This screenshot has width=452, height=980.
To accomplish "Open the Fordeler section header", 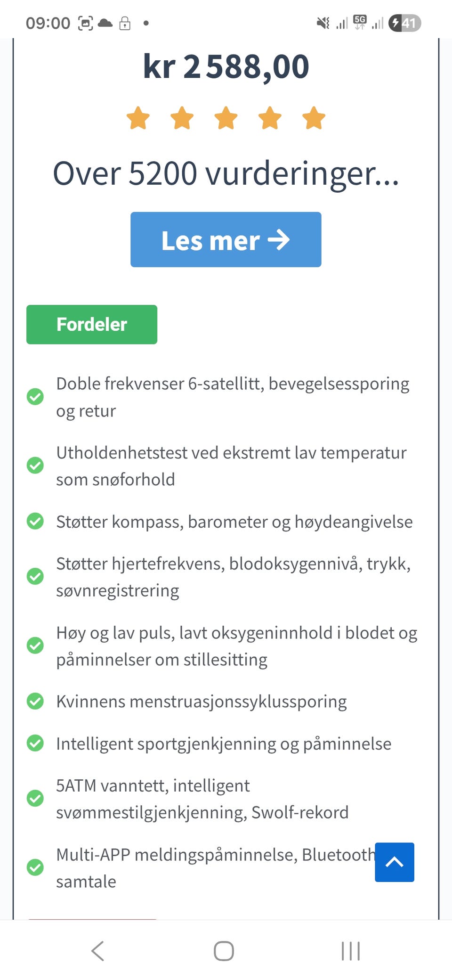I will click(x=91, y=324).
